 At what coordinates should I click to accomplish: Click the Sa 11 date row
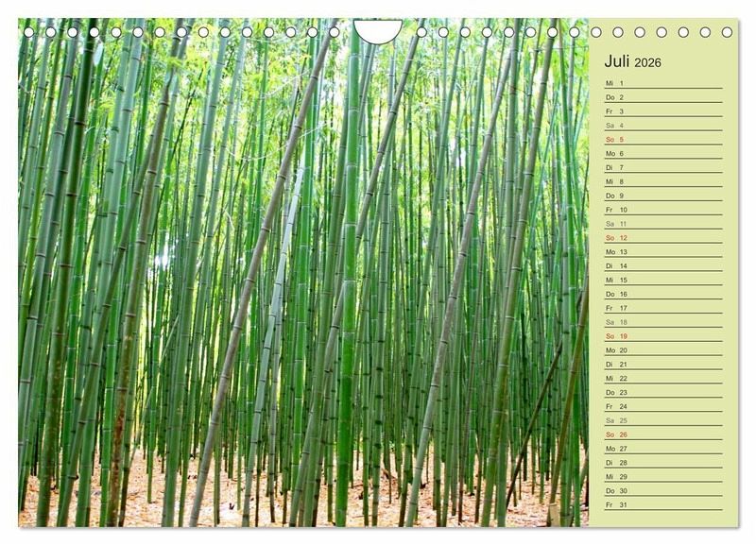coord(662,224)
